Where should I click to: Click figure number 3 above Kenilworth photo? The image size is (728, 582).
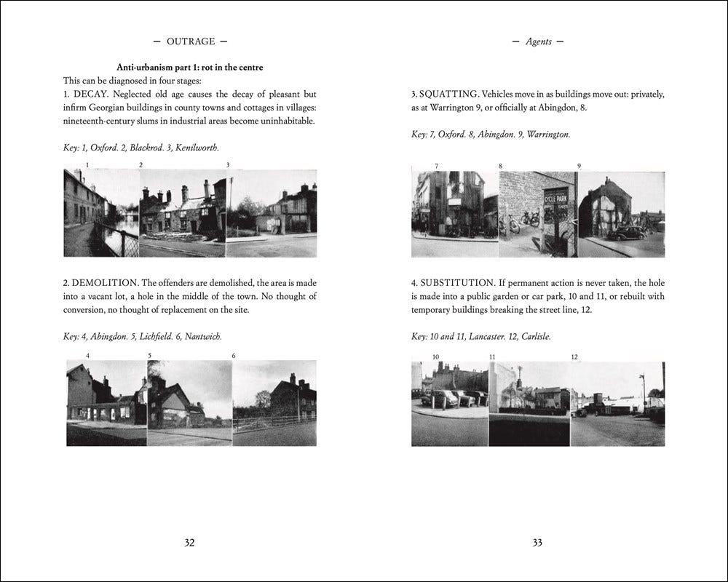point(228,164)
